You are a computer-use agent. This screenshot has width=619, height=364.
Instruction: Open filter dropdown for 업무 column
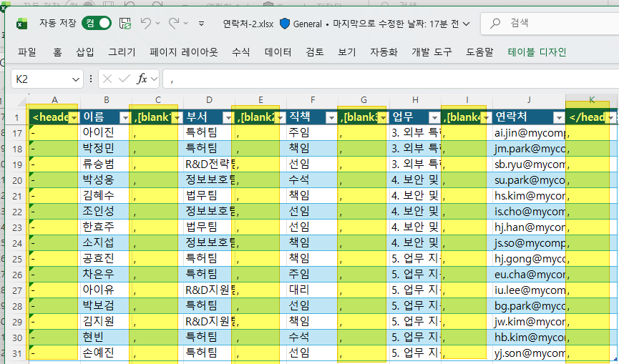(434, 117)
